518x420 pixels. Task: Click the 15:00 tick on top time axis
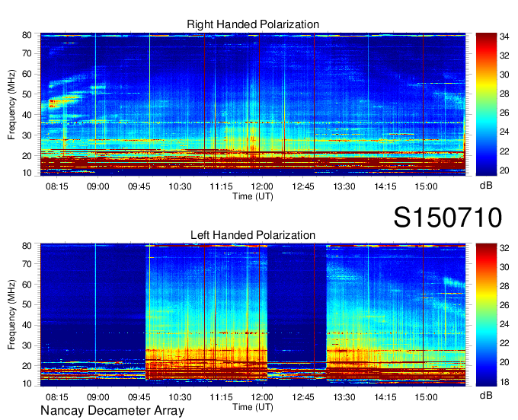pyautogui.click(x=426, y=186)
